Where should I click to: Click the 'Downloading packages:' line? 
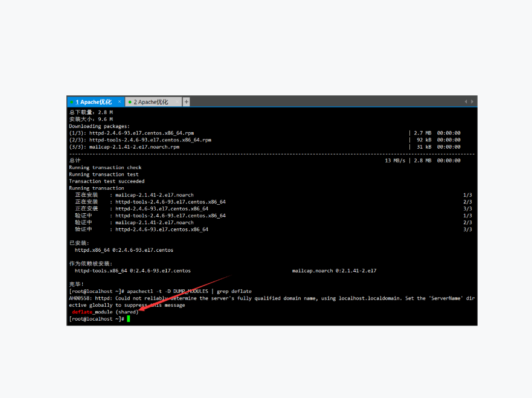(x=100, y=126)
